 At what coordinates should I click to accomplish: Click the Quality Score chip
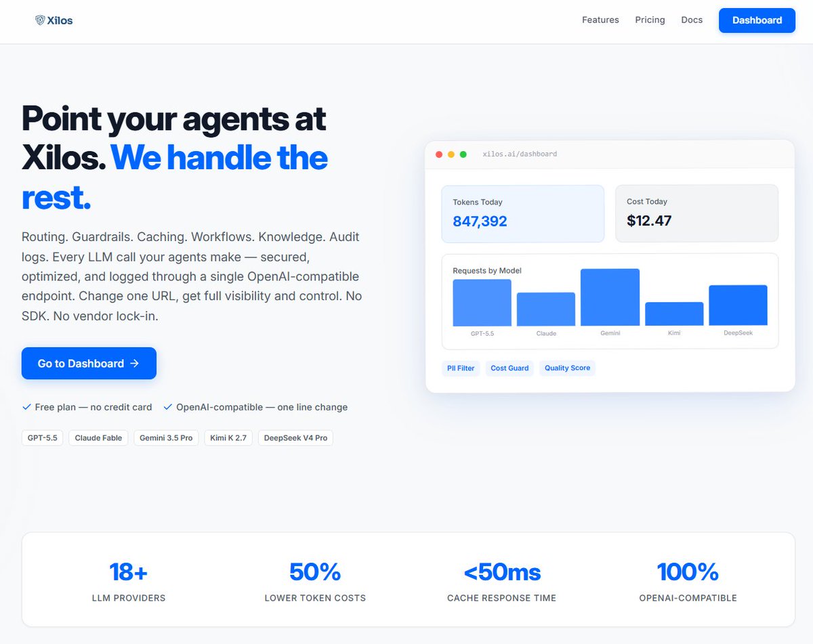[567, 368]
